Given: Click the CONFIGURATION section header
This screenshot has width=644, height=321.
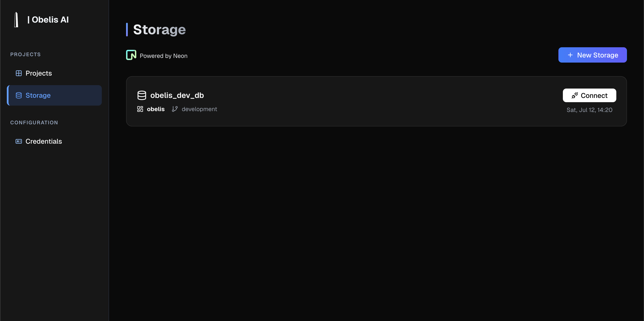Looking at the screenshot, I should click(34, 123).
